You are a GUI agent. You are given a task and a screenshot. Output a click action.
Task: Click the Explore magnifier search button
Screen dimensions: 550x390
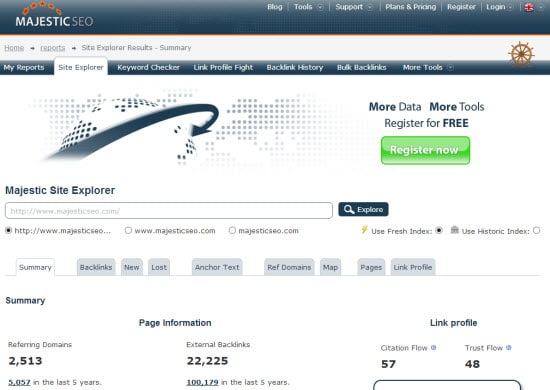tap(363, 209)
